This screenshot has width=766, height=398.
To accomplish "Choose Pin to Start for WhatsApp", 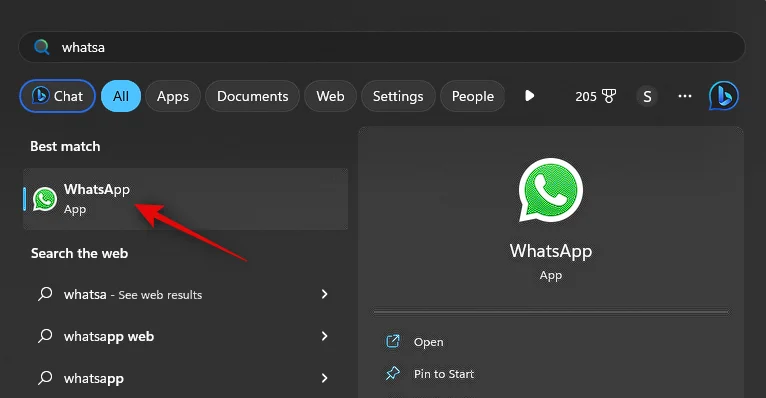I will click(x=444, y=374).
